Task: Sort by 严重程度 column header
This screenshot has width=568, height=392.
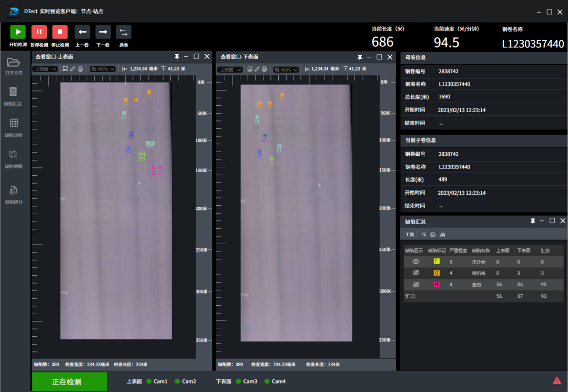Action: [458, 250]
